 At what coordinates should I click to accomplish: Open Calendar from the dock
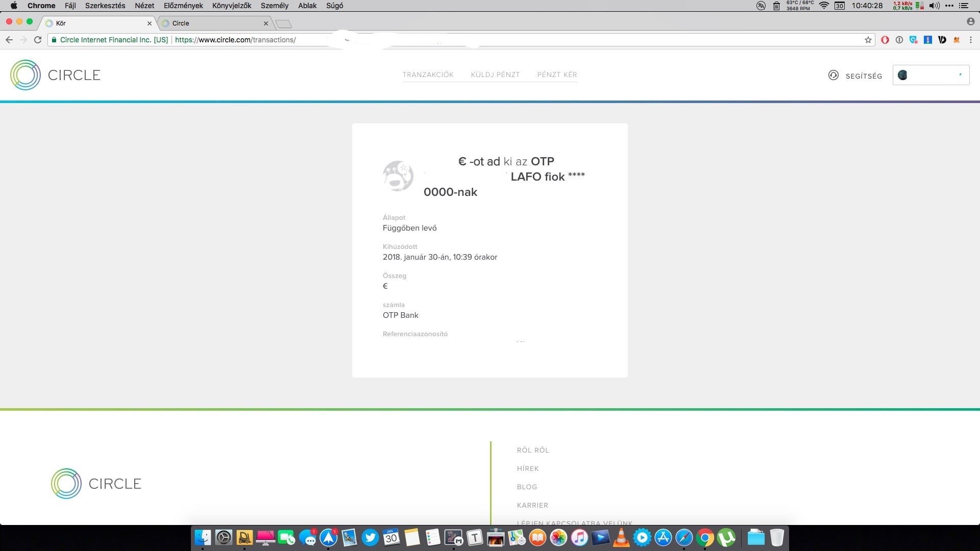tap(391, 538)
